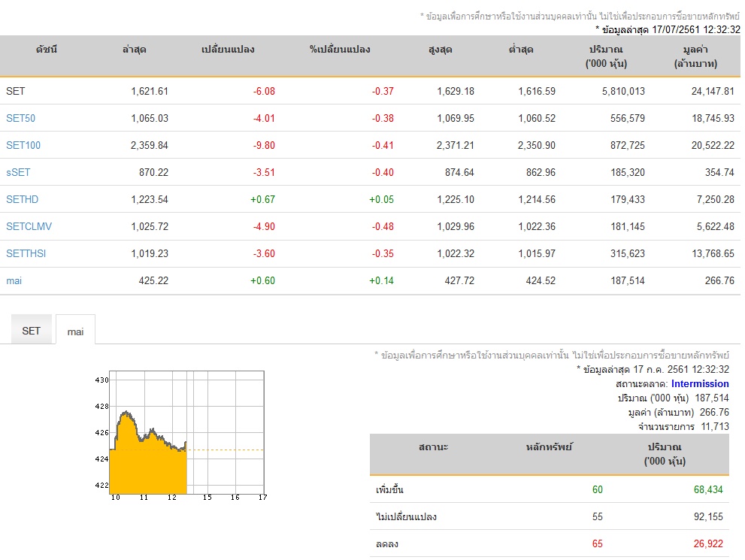
Task: Click the ต่ำสุด column header
Action: pyautogui.click(x=521, y=50)
